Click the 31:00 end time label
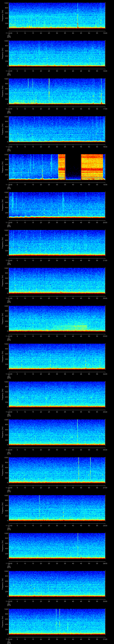114x644 pixels. [x=105, y=639]
